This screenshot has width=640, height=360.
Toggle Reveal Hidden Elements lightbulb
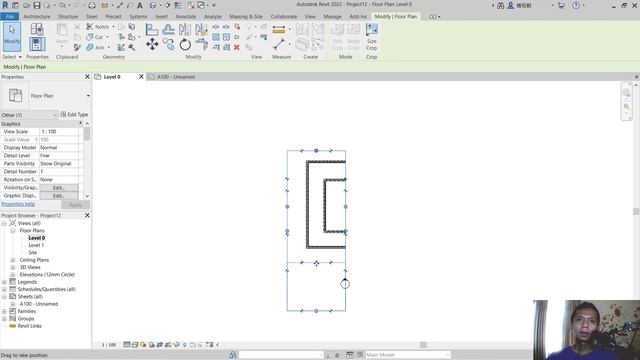[x=185, y=345]
